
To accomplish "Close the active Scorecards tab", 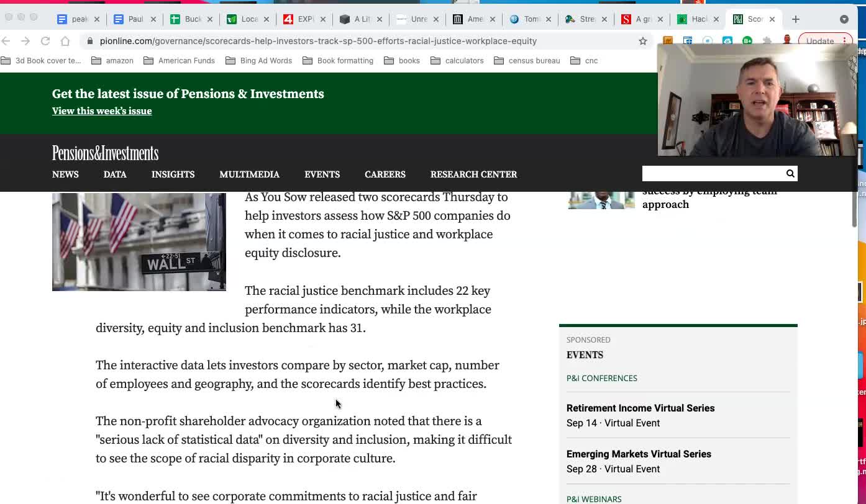I will click(772, 19).
